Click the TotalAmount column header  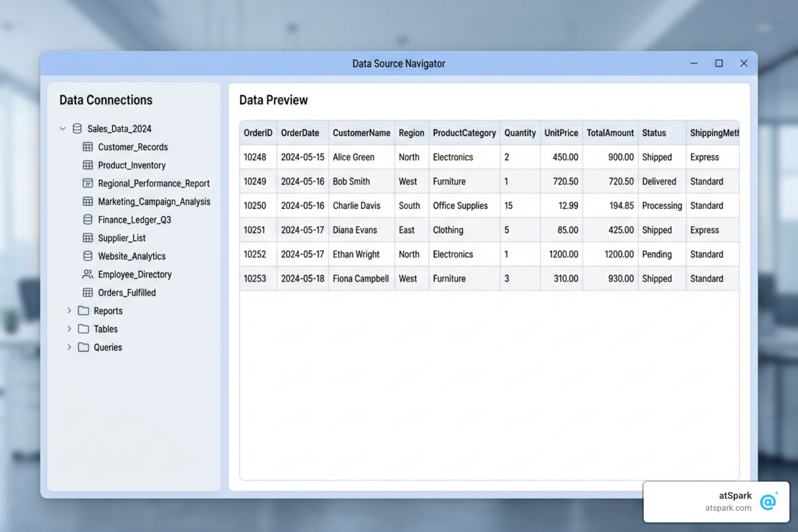[x=610, y=133]
